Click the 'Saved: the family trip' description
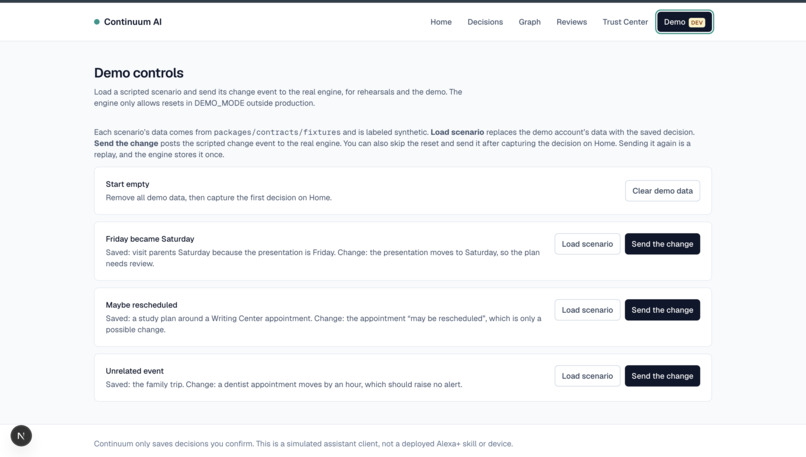This screenshot has height=457, width=806. (x=284, y=385)
